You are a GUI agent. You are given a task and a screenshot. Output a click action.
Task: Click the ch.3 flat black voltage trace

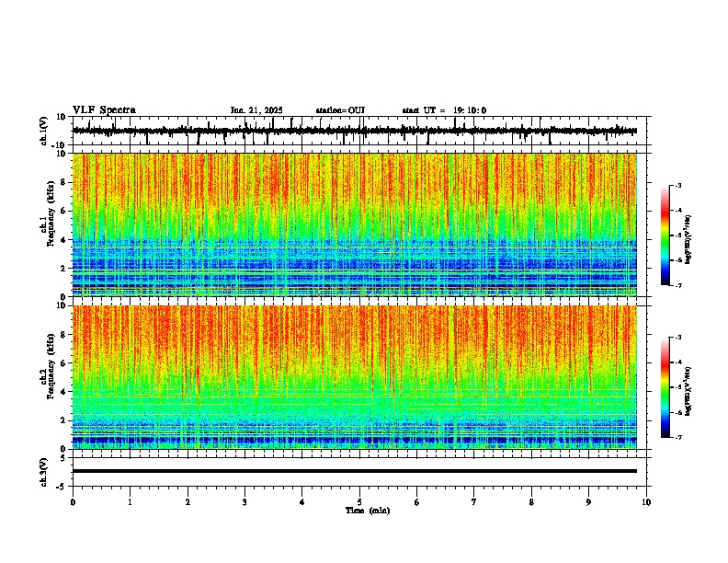click(x=355, y=471)
